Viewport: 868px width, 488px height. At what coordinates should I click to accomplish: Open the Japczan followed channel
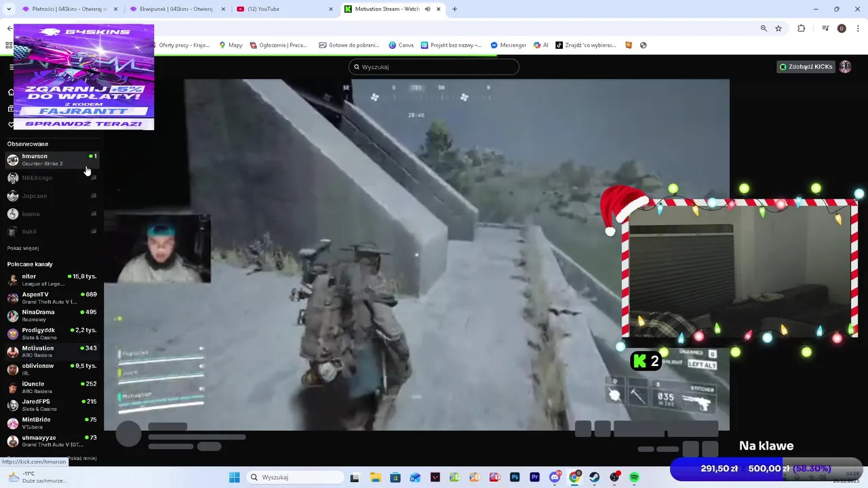point(52,196)
